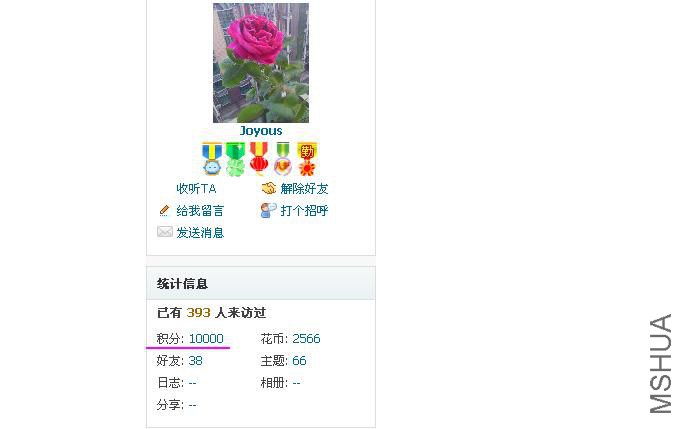Remove friend via 解除好友 link
683x429 pixels.
click(x=304, y=189)
